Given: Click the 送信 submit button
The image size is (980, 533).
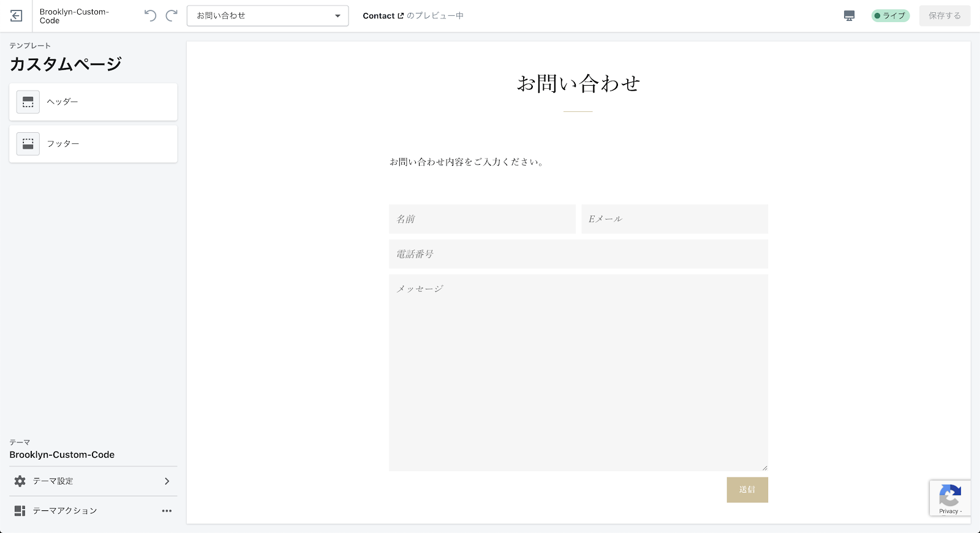Looking at the screenshot, I should coord(747,490).
